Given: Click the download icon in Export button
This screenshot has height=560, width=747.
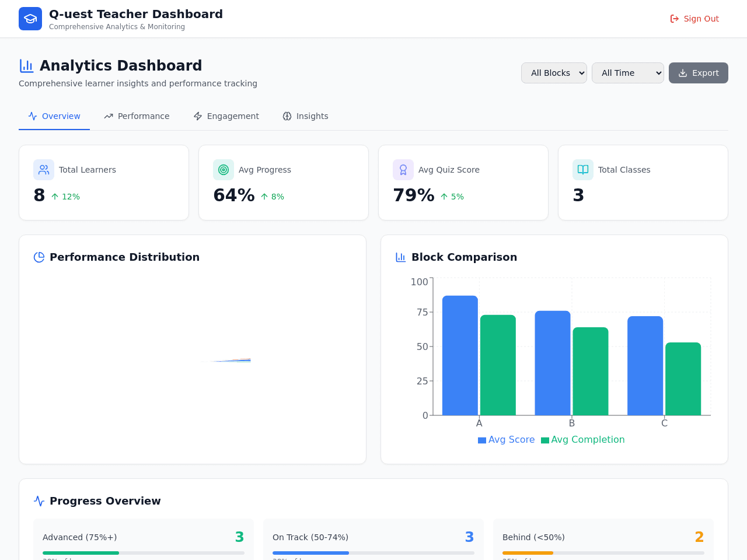Looking at the screenshot, I should point(683,73).
